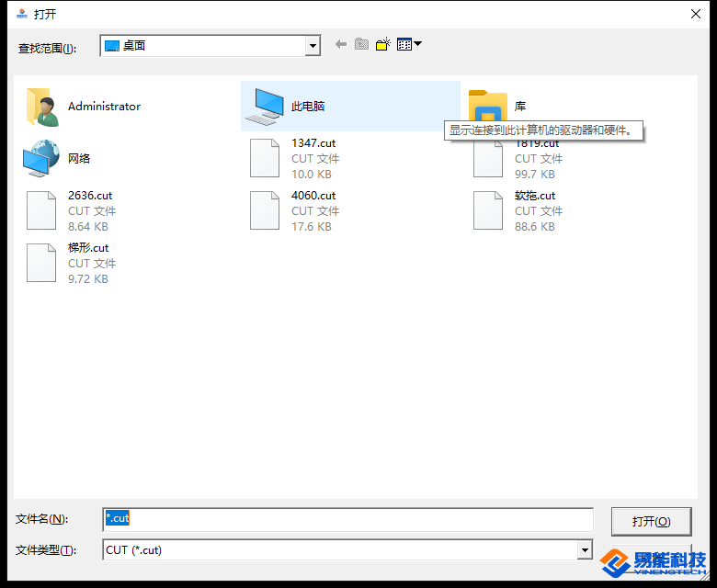717x588 pixels.
Task: Select the 梯形.cut file
Action: coord(87,248)
